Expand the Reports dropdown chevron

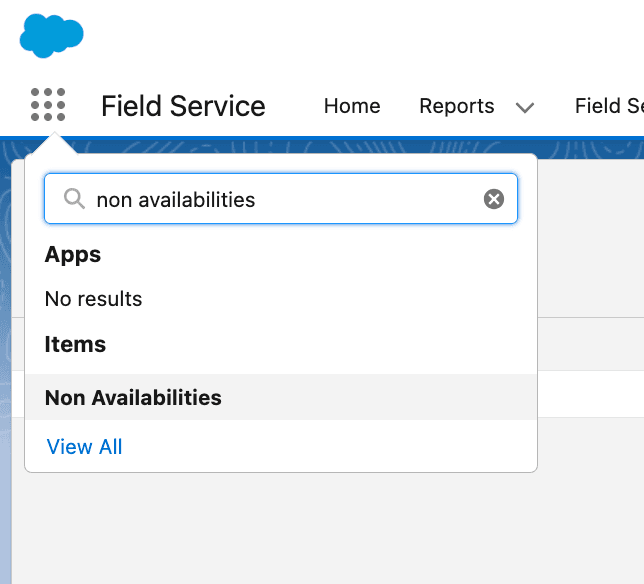525,108
